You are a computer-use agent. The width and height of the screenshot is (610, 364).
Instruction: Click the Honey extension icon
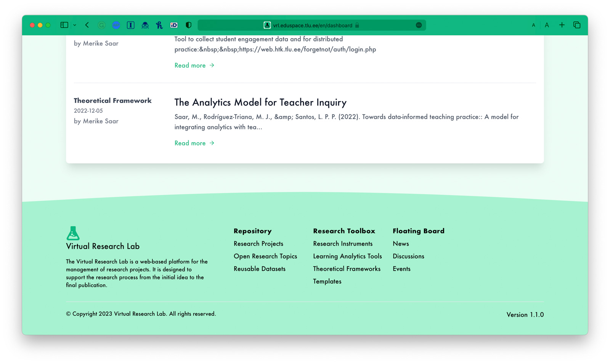[x=159, y=25]
